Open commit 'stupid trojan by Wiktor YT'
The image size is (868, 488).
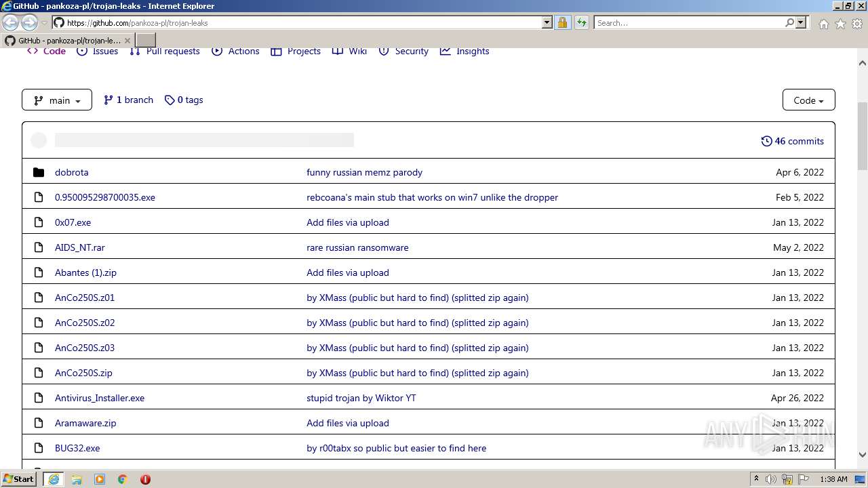(361, 398)
